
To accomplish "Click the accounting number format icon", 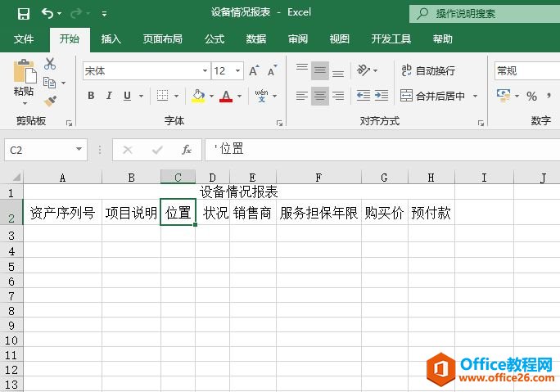I will 504,96.
